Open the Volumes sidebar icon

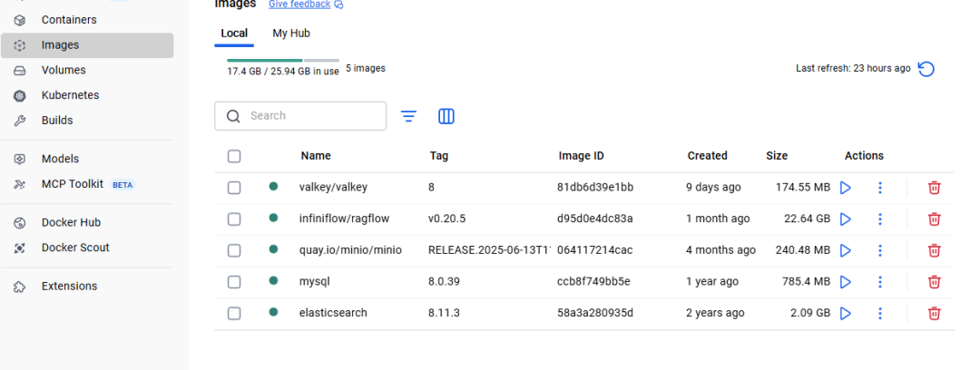(20, 70)
